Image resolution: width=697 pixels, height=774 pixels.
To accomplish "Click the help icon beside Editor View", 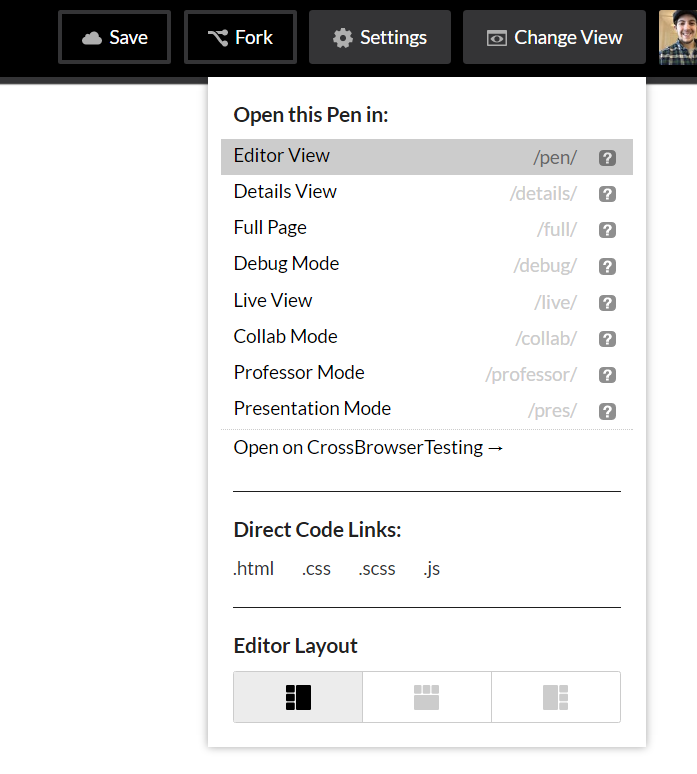I will (606, 158).
